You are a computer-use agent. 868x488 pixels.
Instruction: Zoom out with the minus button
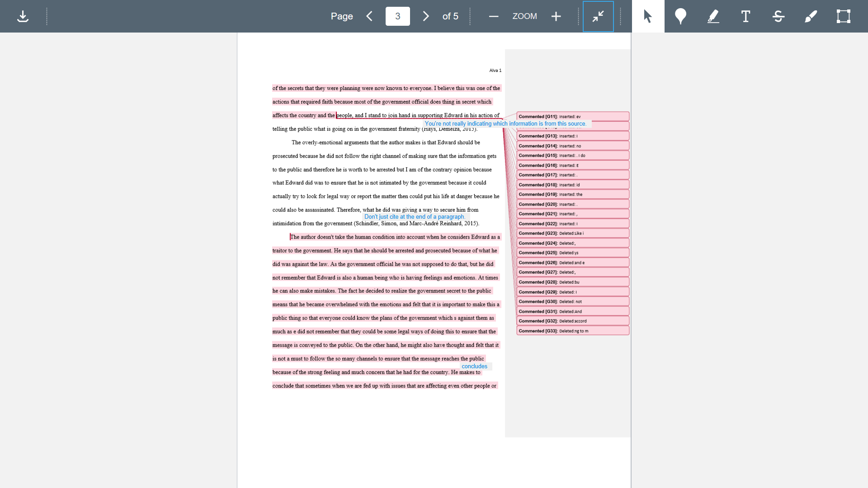coord(494,16)
